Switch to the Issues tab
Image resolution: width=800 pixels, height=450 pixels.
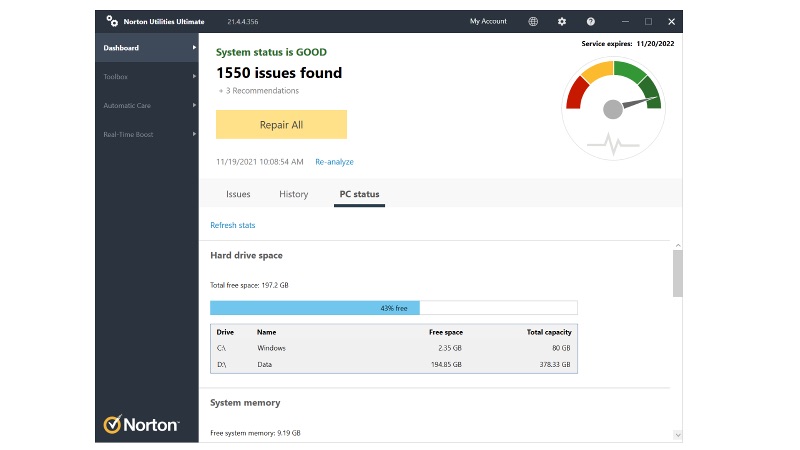238,194
